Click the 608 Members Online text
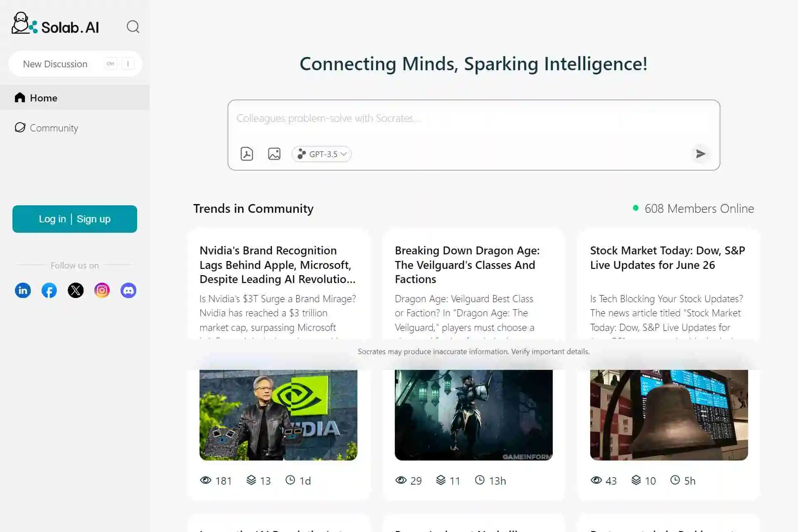The width and height of the screenshot is (798, 532). coord(699,209)
